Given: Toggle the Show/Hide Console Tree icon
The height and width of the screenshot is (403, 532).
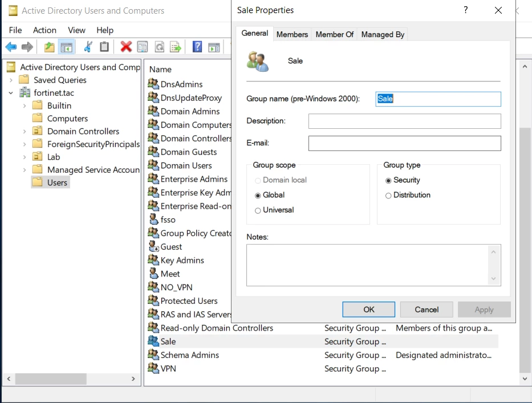Looking at the screenshot, I should (67, 47).
